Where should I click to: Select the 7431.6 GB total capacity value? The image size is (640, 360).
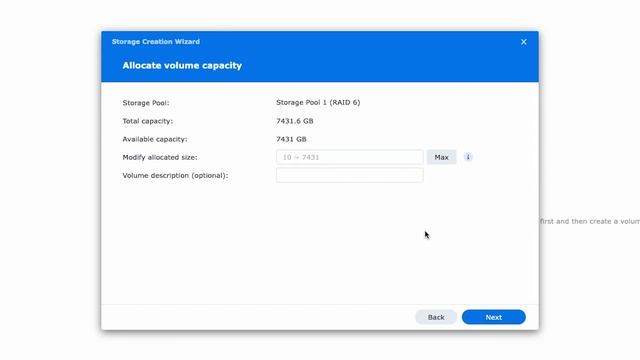point(295,121)
